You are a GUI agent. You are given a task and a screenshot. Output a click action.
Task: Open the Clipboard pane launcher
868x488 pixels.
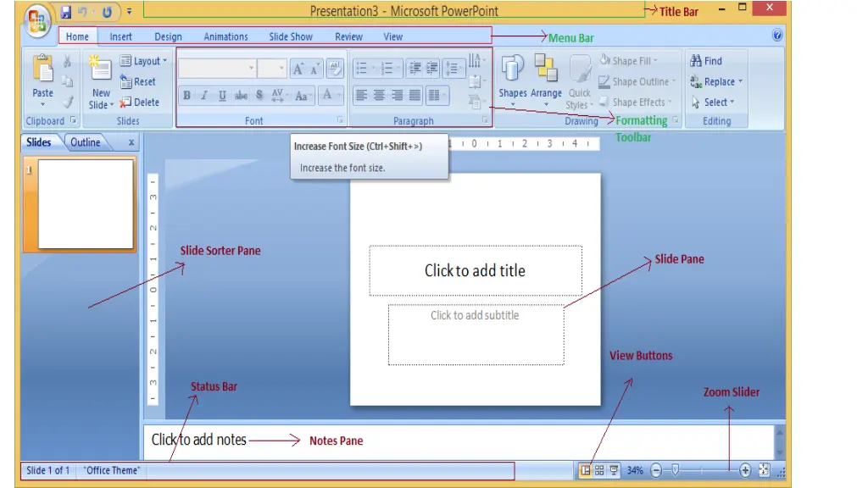pos(73,120)
